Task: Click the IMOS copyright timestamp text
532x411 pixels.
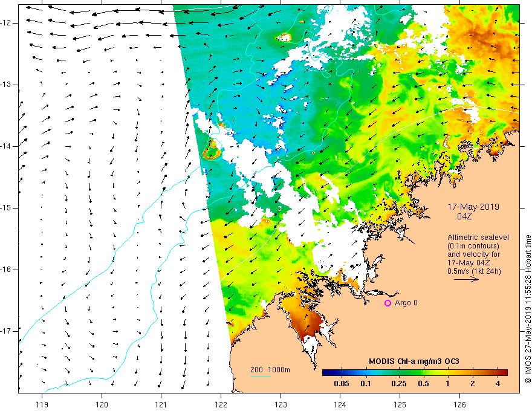Action: pyautogui.click(x=528, y=309)
